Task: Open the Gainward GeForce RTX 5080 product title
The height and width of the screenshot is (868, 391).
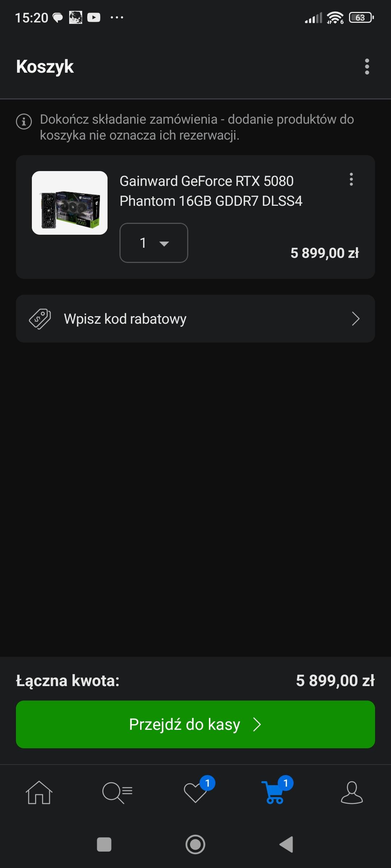Action: point(211,191)
